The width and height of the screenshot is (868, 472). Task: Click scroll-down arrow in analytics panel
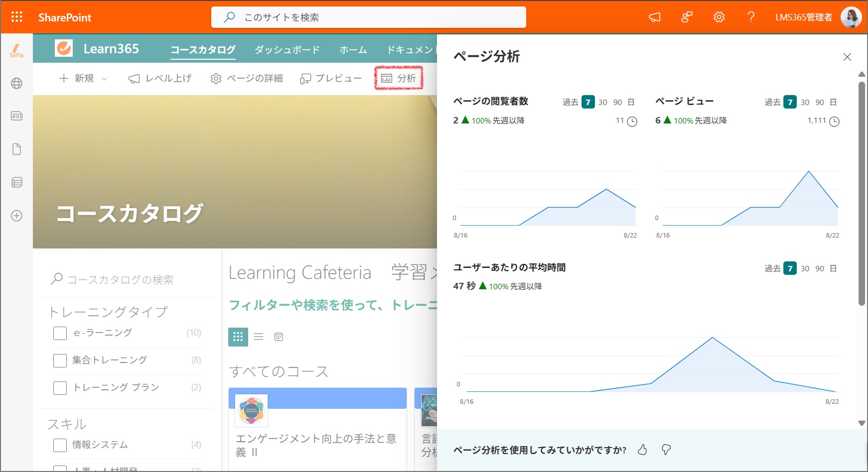(x=862, y=423)
